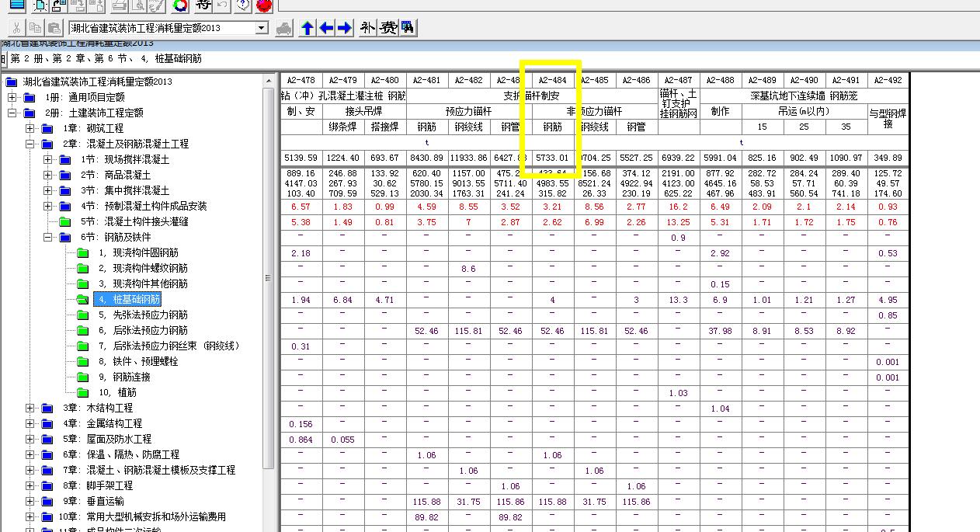The height and width of the screenshot is (532, 980).
Task: Click the clipboard paste icon
Action: 53,28
